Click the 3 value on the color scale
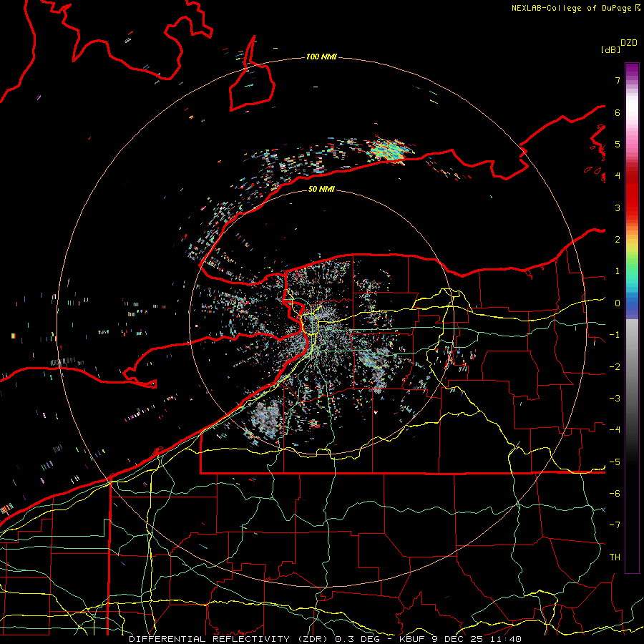Viewport: 644px width, 644px height. click(618, 208)
